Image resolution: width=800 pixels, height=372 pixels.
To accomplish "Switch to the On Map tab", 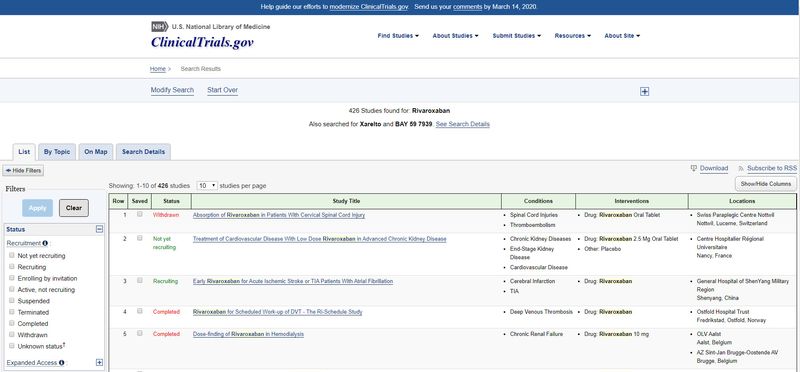I will coord(96,152).
